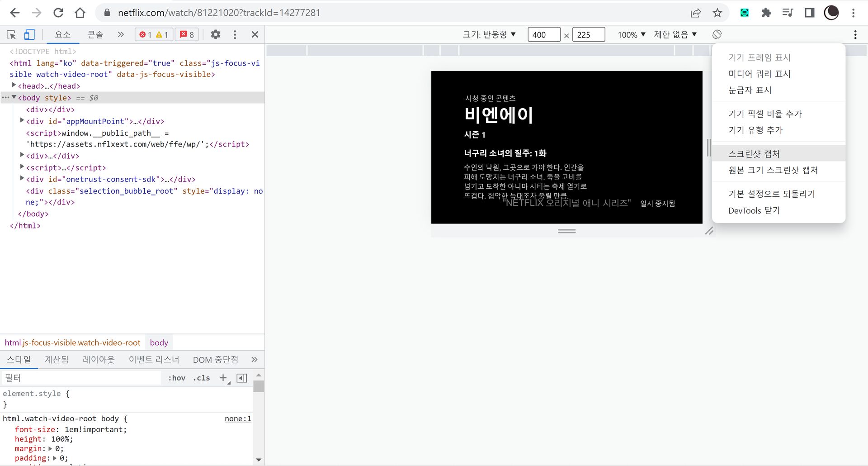
Task: Open the extensions puzzle icon
Action: (766, 13)
